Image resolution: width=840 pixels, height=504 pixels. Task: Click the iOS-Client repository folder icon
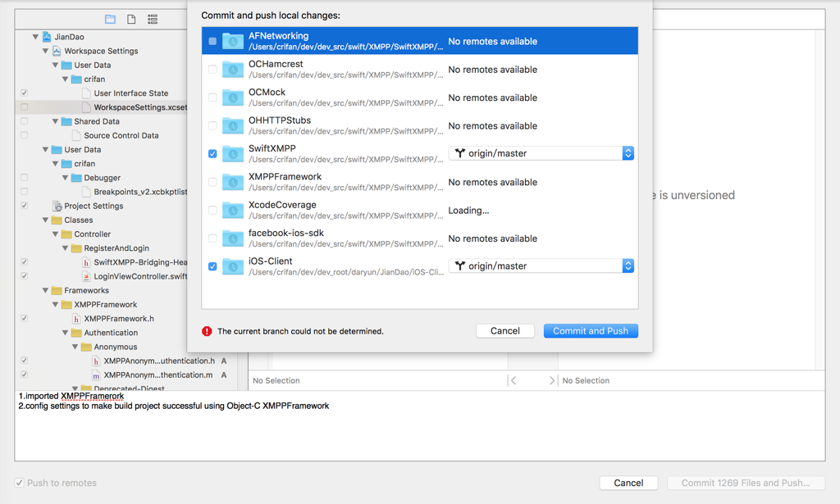tap(233, 266)
